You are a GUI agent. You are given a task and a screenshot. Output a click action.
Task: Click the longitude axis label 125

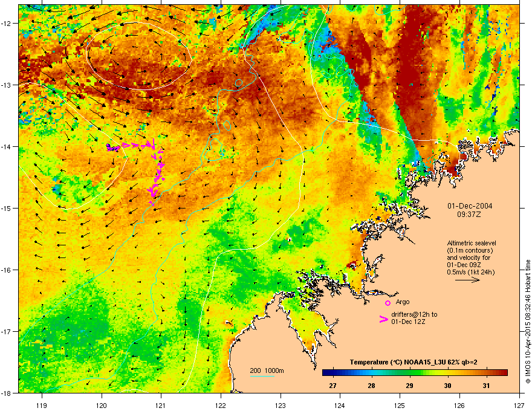point(400,405)
